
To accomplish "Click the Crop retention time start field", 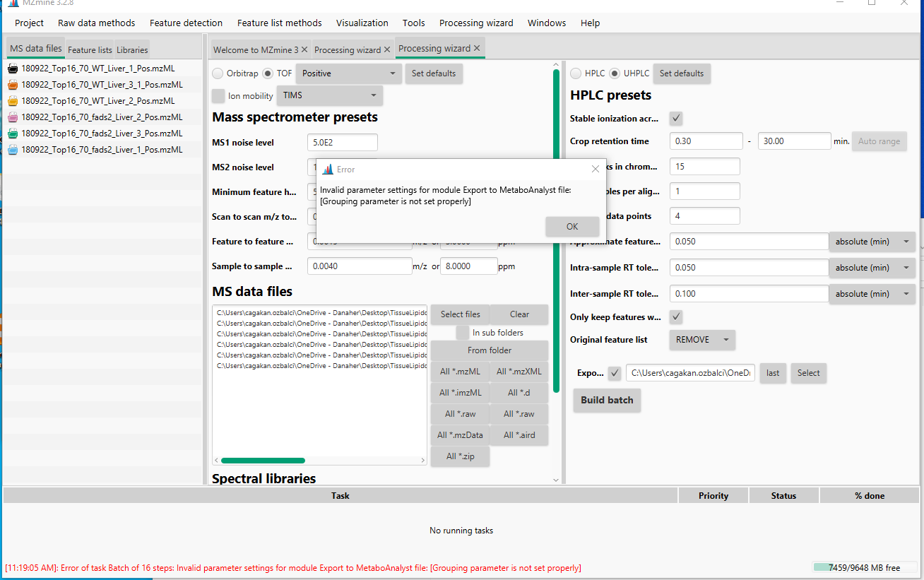I will [x=706, y=141].
